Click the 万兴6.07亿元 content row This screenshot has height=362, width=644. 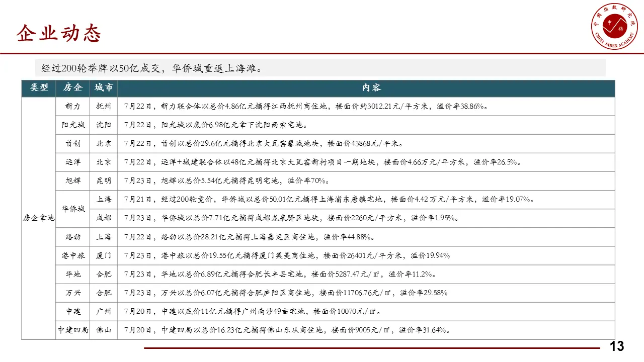(x=366, y=293)
